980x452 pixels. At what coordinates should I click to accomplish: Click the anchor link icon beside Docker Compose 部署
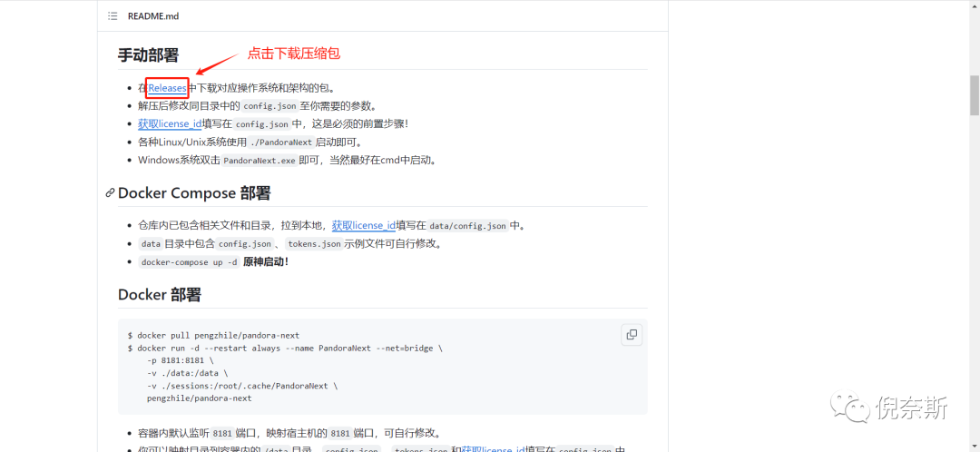110,193
